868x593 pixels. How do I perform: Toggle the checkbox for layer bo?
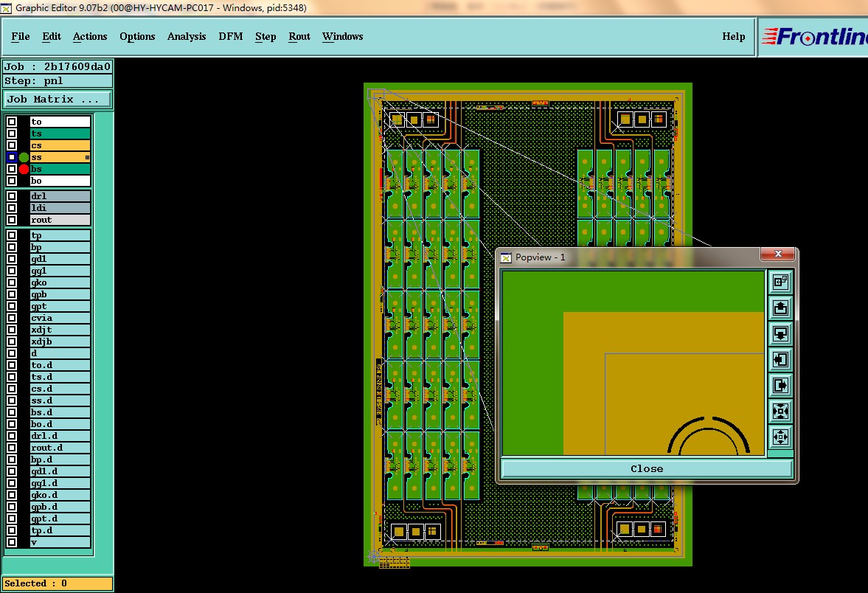[12, 181]
